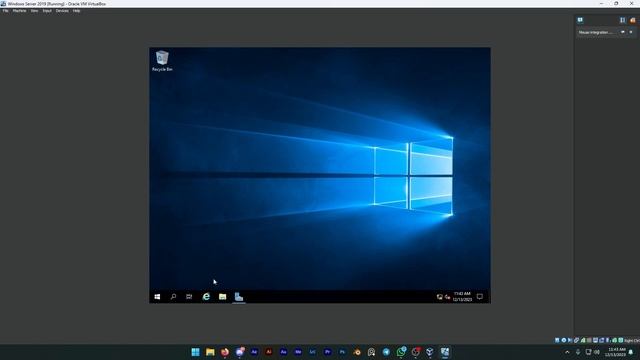This screenshot has height=360, width=640.
Task: Open the host Windows 11 Start button
Action: [196, 352]
